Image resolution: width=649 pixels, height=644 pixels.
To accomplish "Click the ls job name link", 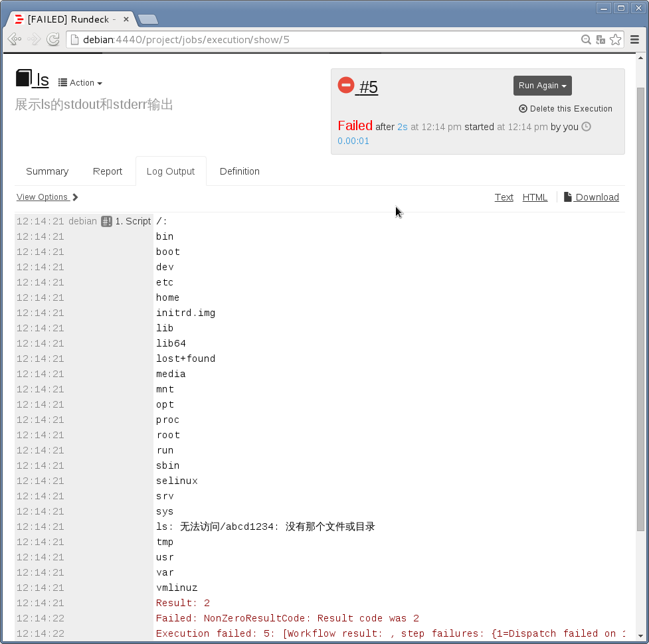I will pos(43,80).
